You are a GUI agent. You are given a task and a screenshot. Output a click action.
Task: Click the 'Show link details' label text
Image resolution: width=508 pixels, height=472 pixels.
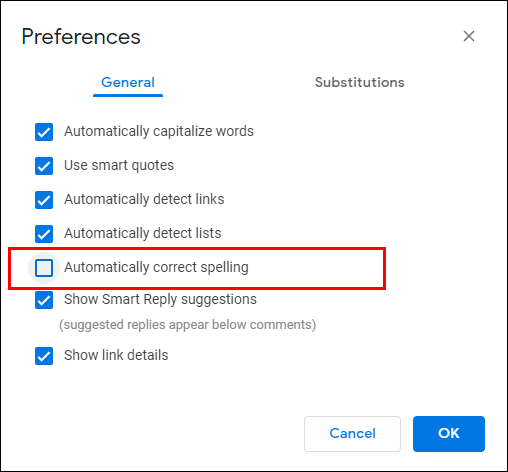(116, 355)
